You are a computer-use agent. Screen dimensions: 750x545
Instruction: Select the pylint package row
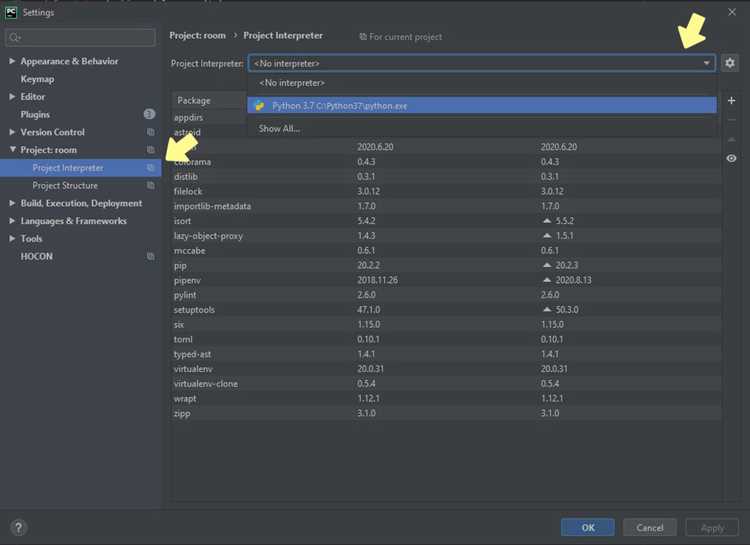coord(446,295)
